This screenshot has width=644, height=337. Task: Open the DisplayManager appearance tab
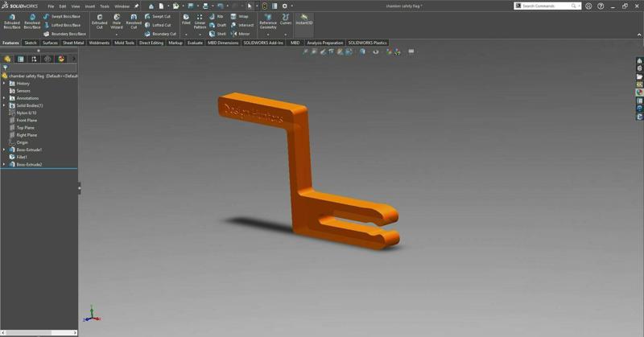[61, 59]
